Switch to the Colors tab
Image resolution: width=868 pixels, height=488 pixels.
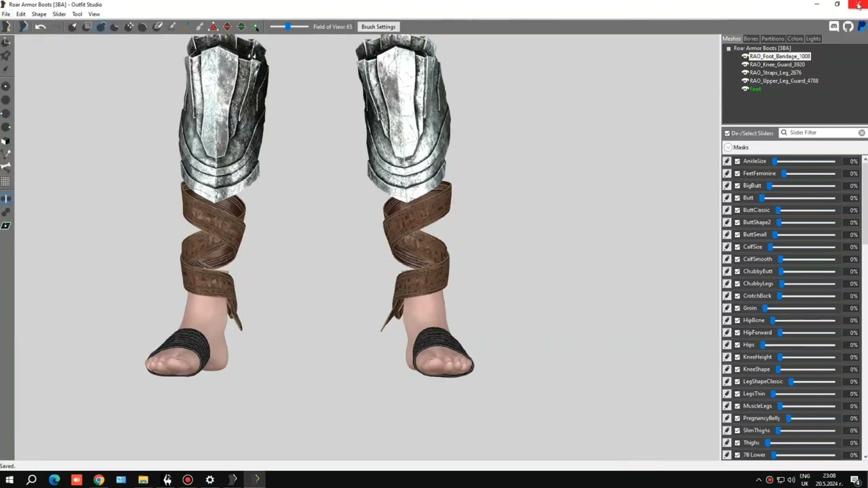pyautogui.click(x=795, y=39)
